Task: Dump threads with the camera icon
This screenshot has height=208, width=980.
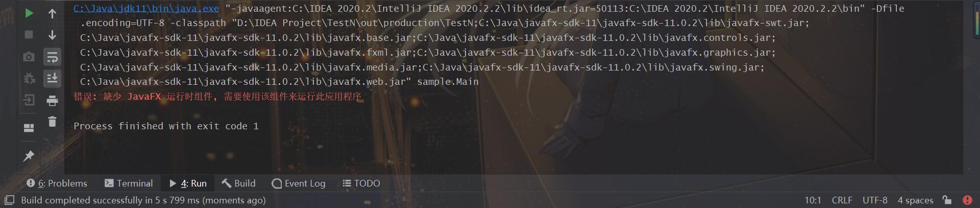Action: coord(29,57)
